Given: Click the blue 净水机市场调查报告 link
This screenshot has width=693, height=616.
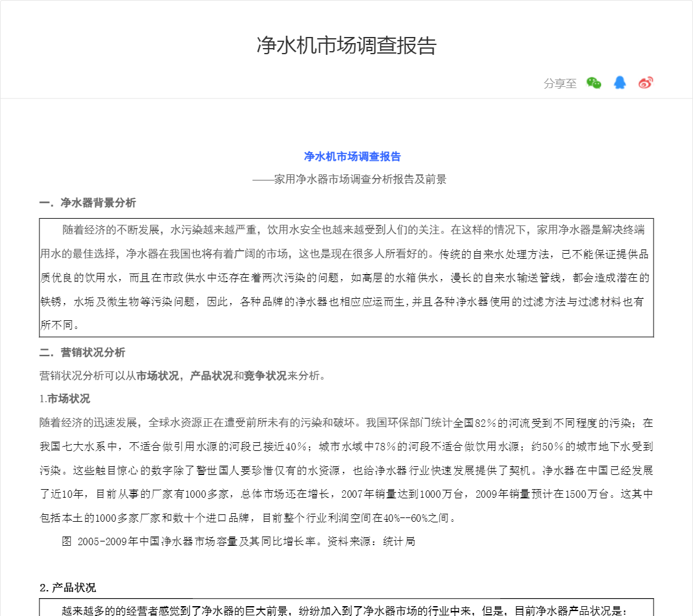Looking at the screenshot, I should (352, 156).
